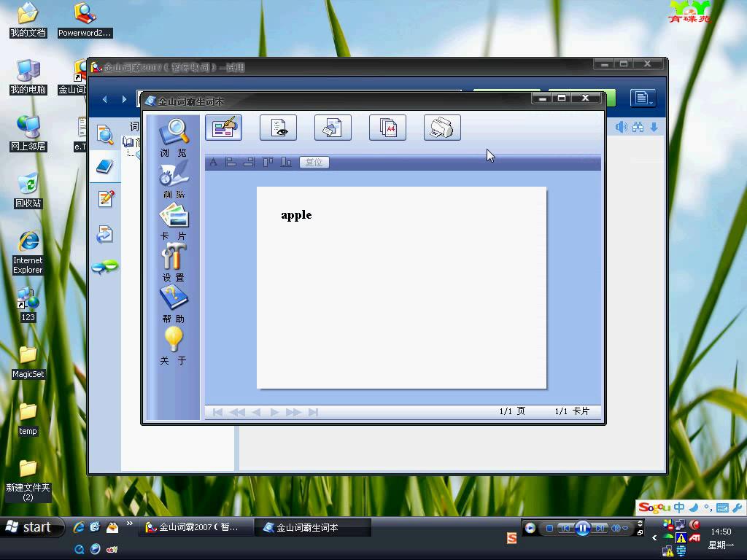Click back arrow in the 金山词霸2007 window
Image resolution: width=747 pixels, height=560 pixels.
(x=105, y=99)
